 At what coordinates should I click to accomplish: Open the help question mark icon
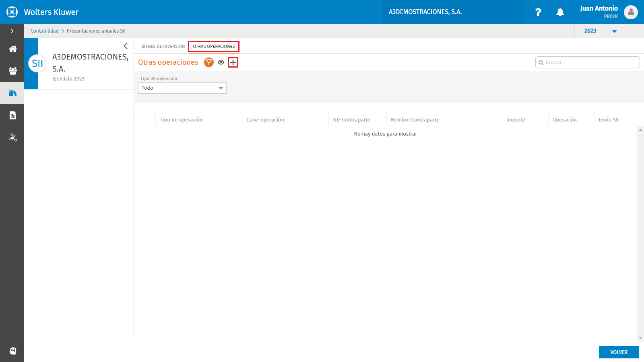click(538, 12)
